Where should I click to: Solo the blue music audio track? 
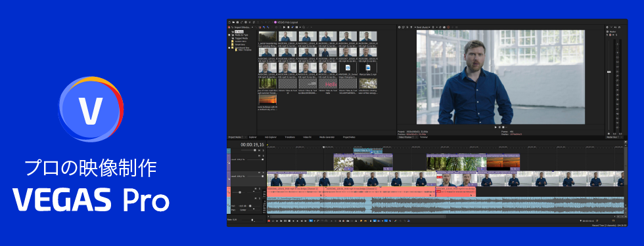(260, 198)
